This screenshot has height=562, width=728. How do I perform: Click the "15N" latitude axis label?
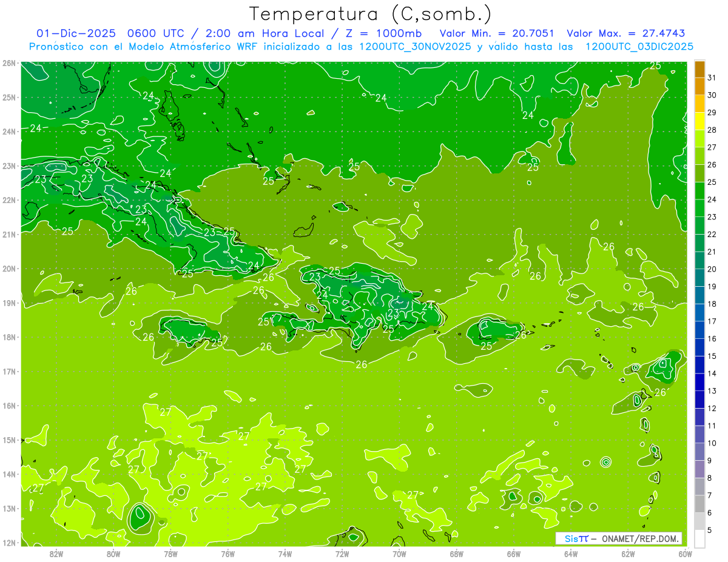coord(8,440)
